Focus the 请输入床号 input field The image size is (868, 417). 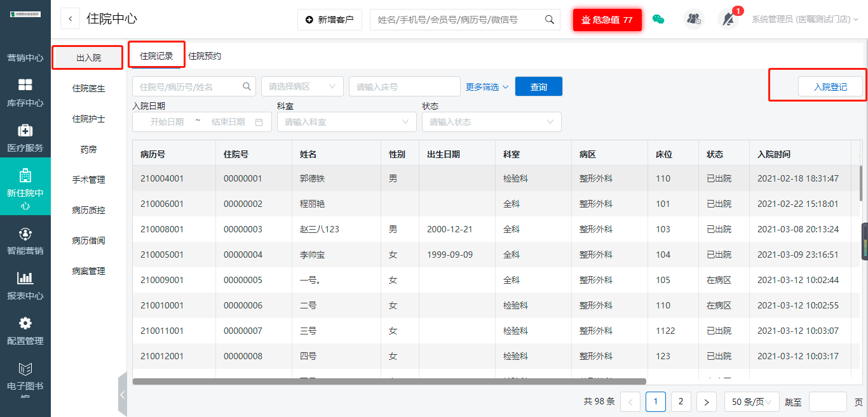tap(404, 86)
